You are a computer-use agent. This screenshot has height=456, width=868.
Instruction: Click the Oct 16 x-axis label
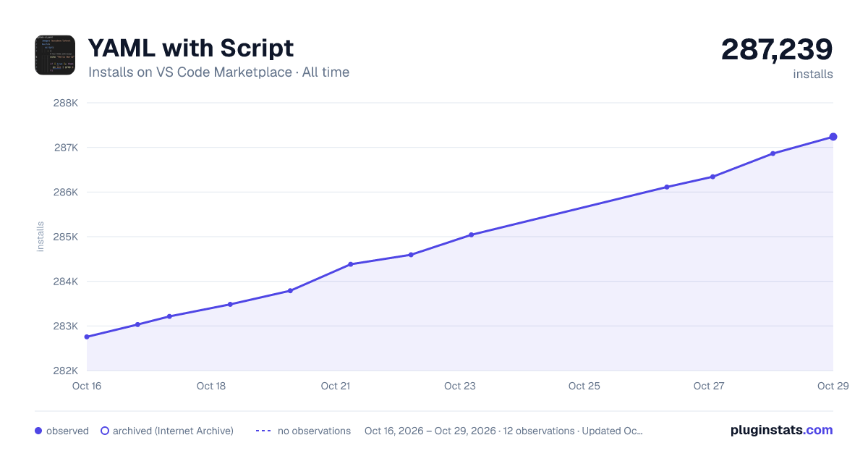coord(87,386)
